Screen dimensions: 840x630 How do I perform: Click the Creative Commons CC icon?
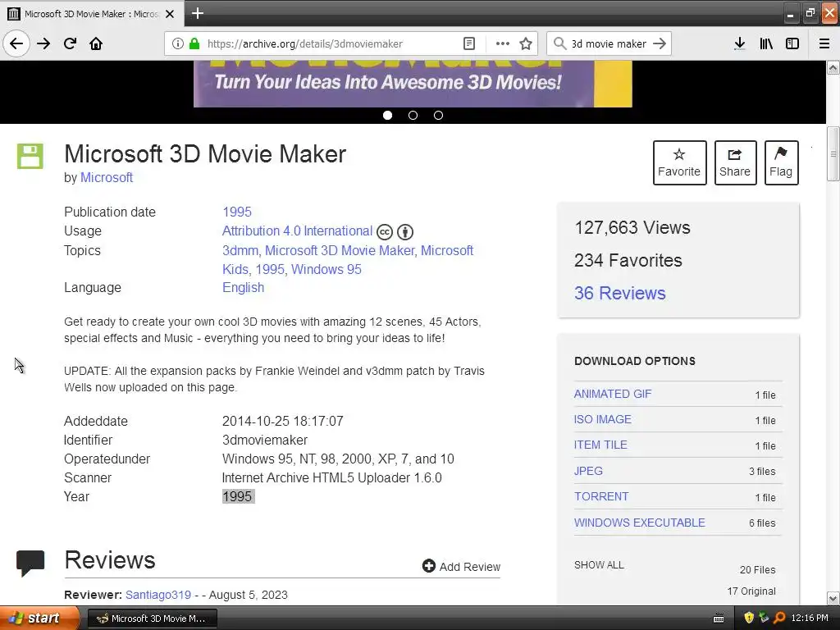pyautogui.click(x=385, y=232)
